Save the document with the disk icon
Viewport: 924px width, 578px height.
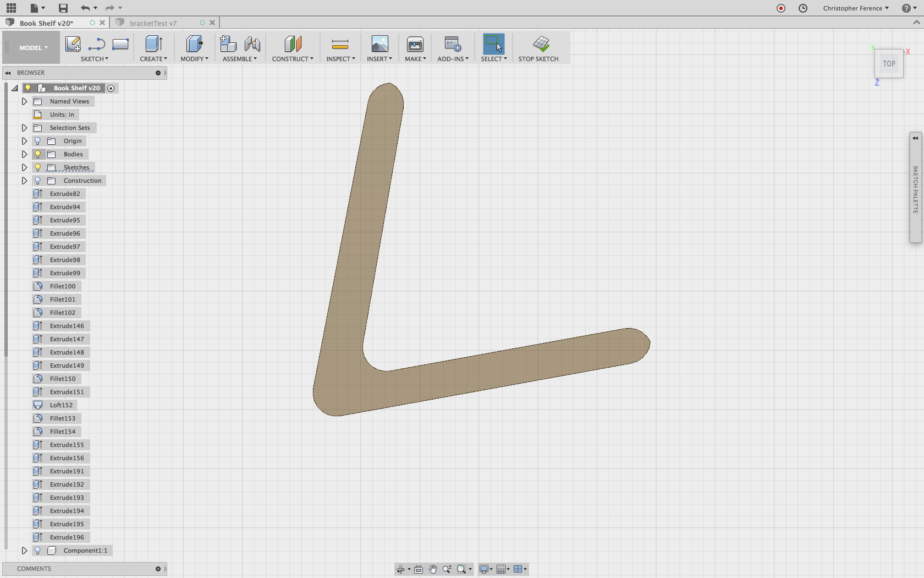63,8
